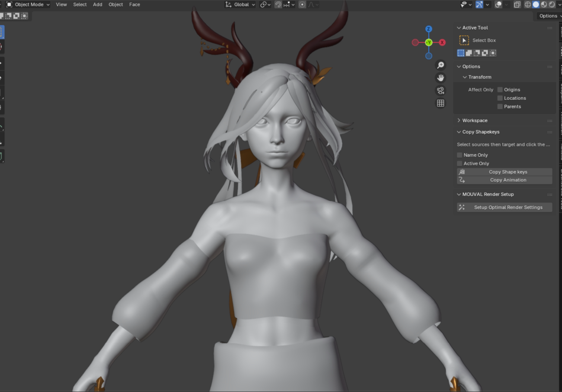Open the pivot point dropdown
Screen dimensions: 562x392
tap(265, 5)
